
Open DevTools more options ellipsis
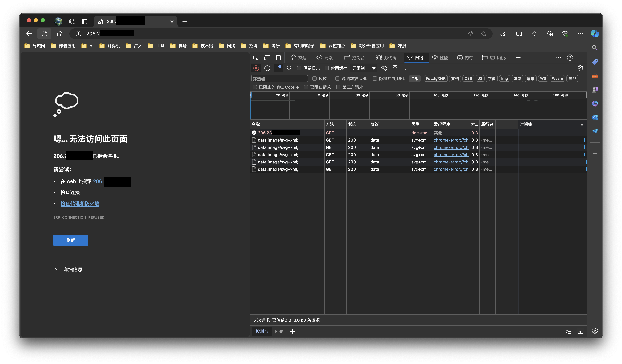click(558, 57)
